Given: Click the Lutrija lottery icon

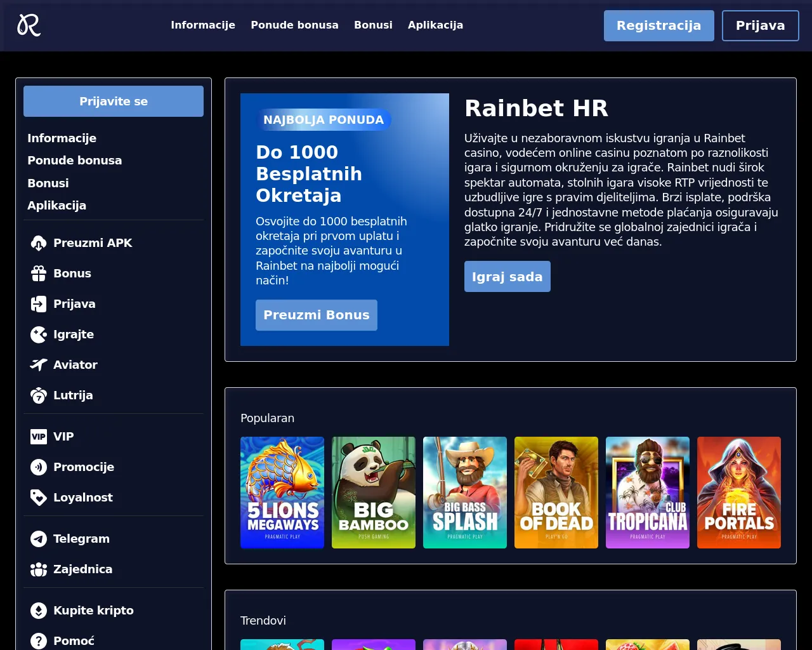Looking at the screenshot, I should click(39, 395).
